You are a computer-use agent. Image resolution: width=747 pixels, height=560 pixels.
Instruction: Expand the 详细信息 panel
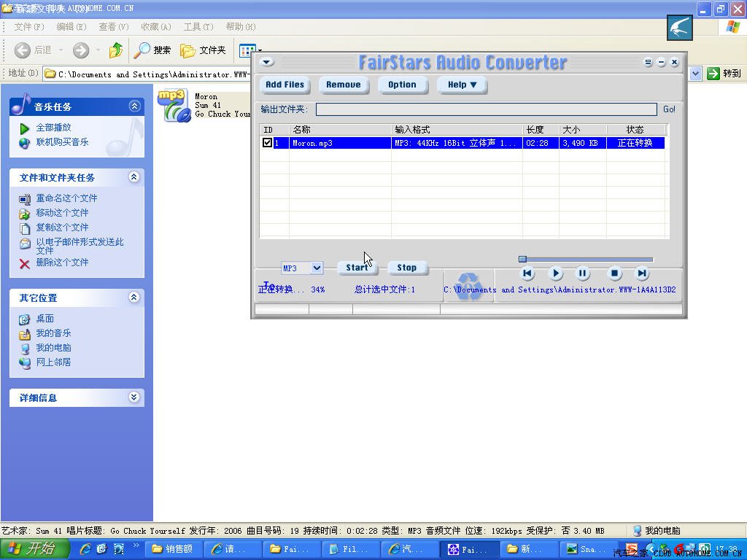click(x=134, y=397)
